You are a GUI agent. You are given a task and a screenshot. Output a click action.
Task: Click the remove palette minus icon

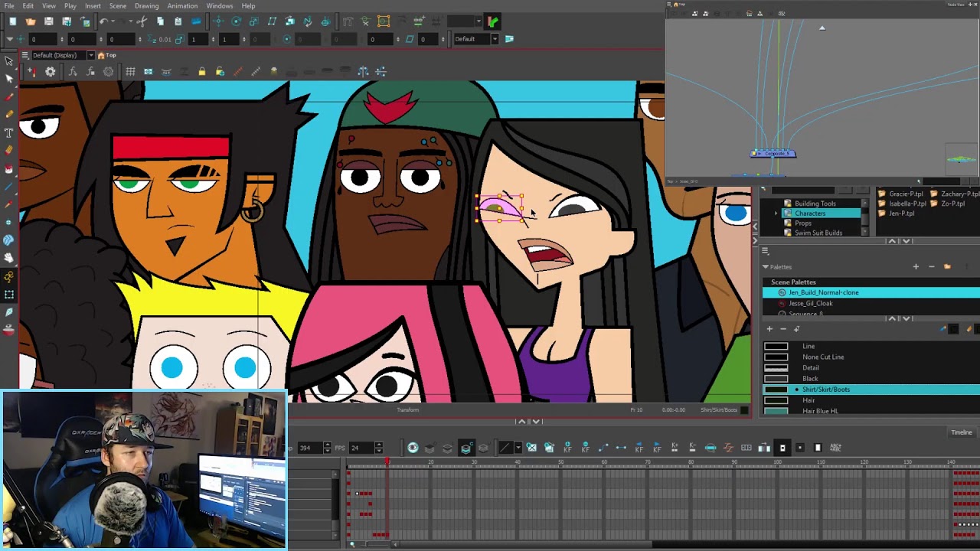(931, 266)
